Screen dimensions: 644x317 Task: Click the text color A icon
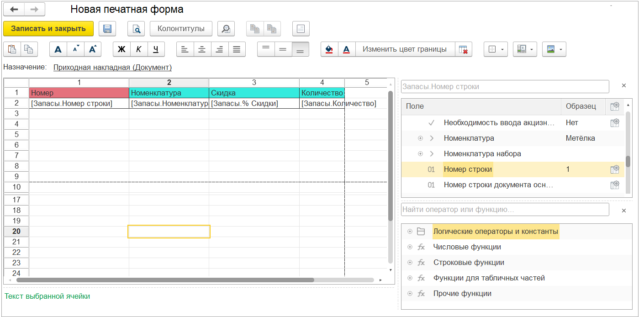coord(346,49)
